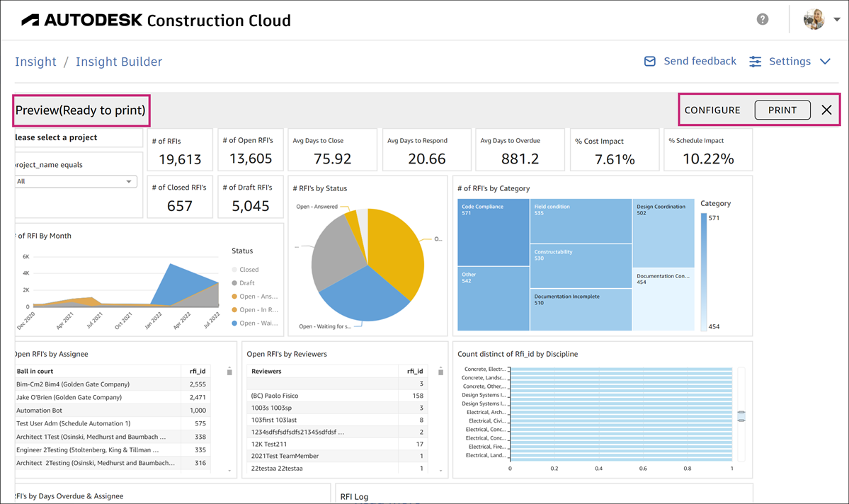Select the Avg Days to Overdue value 881.2
This screenshot has width=849, height=504.
pyautogui.click(x=520, y=159)
